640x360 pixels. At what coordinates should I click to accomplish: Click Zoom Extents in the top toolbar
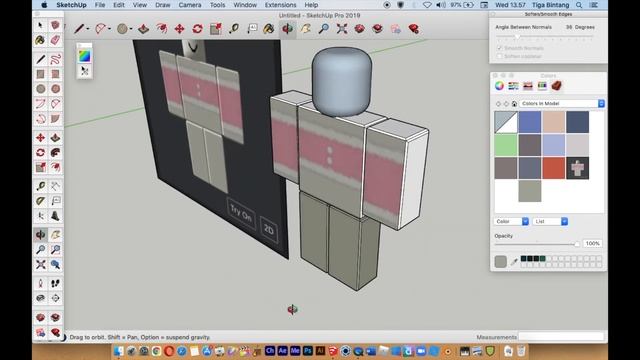(342, 29)
